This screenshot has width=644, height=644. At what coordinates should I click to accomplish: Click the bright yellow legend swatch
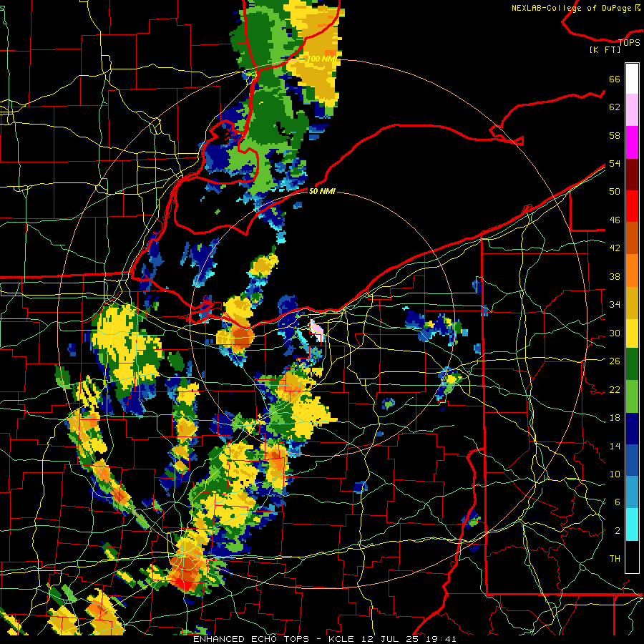coord(632,333)
